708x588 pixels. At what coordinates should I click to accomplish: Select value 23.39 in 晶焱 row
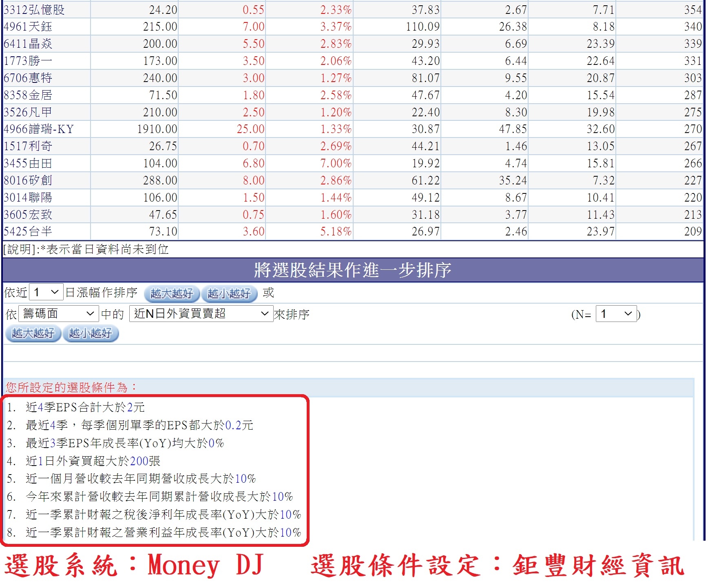[601, 44]
